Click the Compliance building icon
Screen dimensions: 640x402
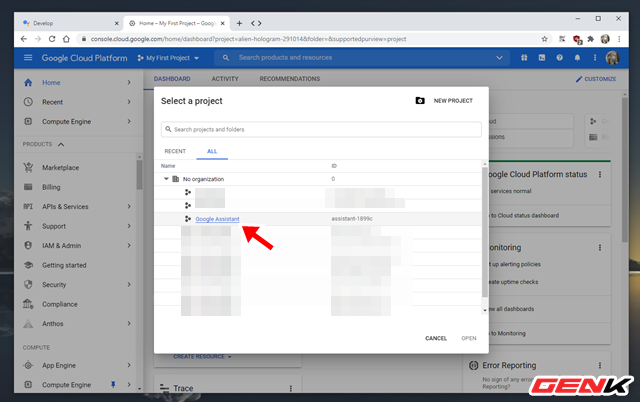point(28,304)
